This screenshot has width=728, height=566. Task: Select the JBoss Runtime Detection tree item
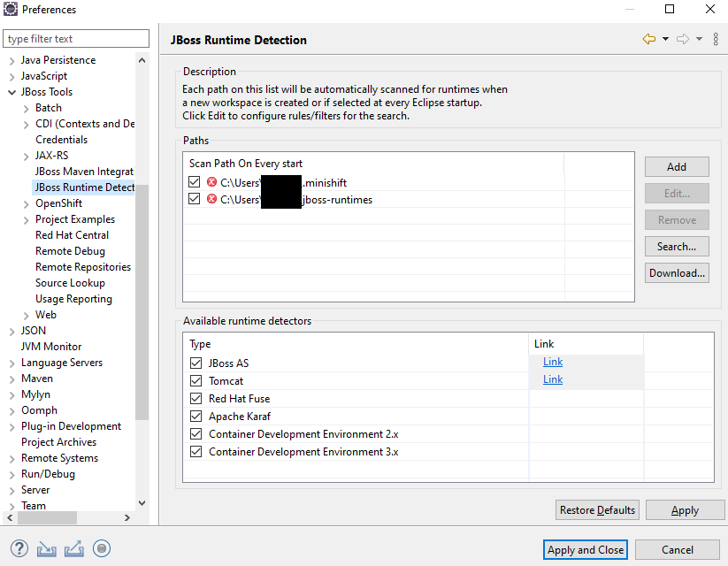click(x=83, y=187)
